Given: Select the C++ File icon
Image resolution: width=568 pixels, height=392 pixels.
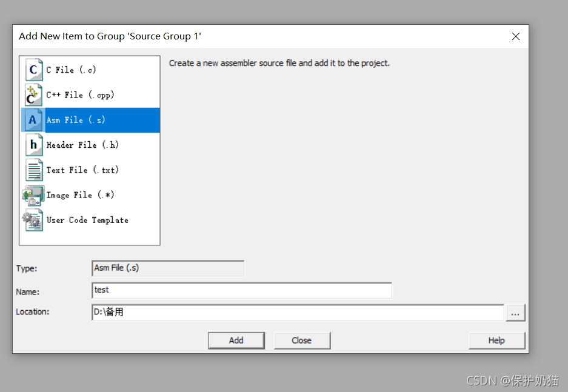Looking at the screenshot, I should pyautogui.click(x=34, y=95).
